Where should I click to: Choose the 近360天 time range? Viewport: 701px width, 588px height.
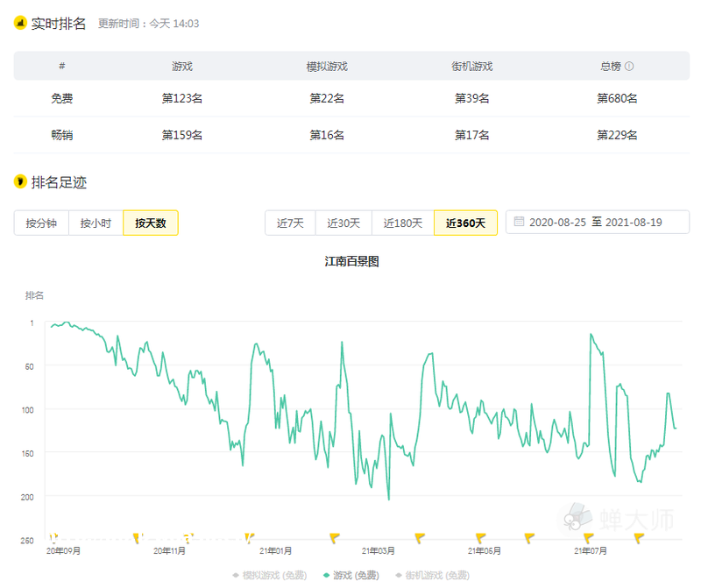point(465,223)
